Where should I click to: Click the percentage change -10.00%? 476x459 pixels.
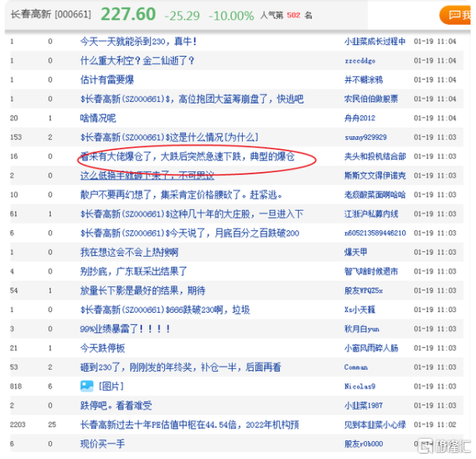point(231,16)
